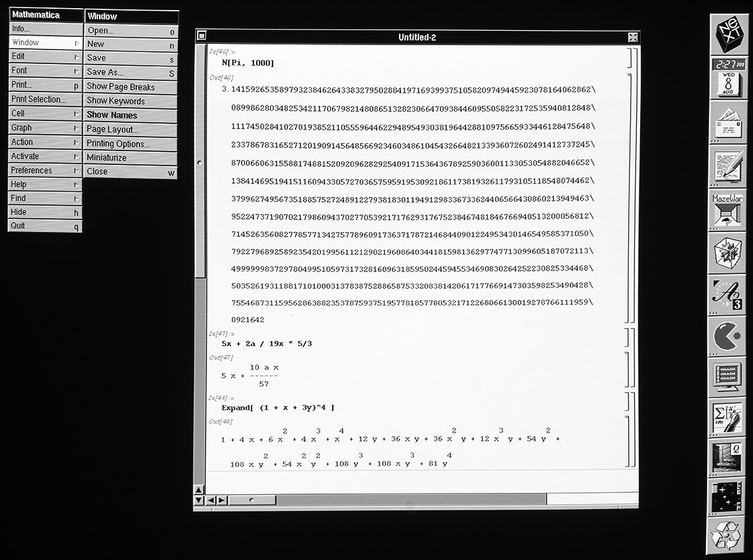Select the cell bracket for N[Pi, 1000] input
The height and width of the screenshot is (560, 753).
(629, 58)
